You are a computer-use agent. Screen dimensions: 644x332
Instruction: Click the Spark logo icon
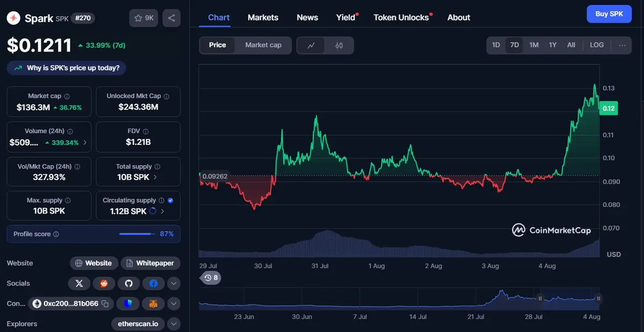[x=13, y=18]
